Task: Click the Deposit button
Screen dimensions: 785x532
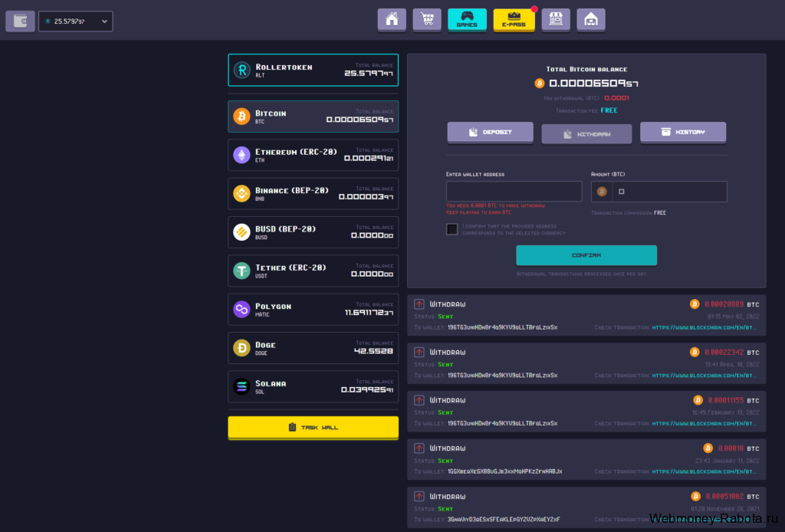Action: 490,133
